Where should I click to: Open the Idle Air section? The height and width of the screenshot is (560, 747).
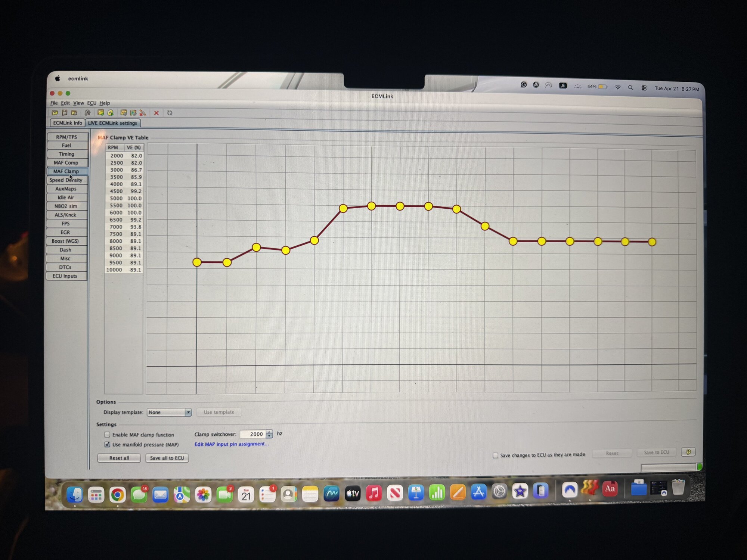coord(66,197)
